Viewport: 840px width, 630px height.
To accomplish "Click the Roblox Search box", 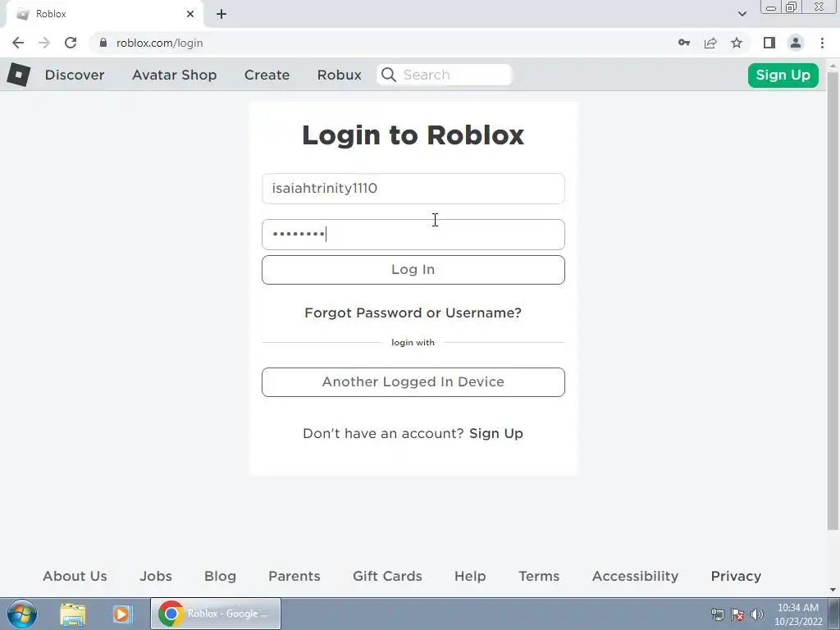I will coord(445,75).
